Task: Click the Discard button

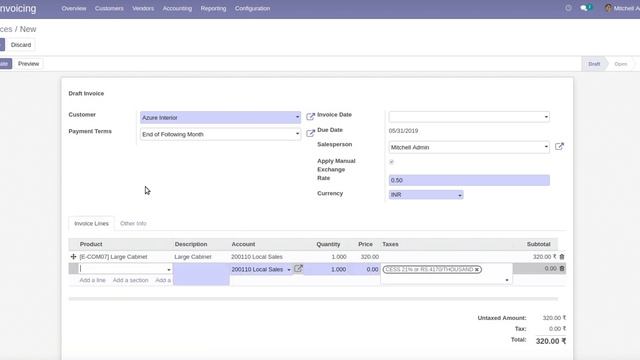Action: pyautogui.click(x=21, y=45)
